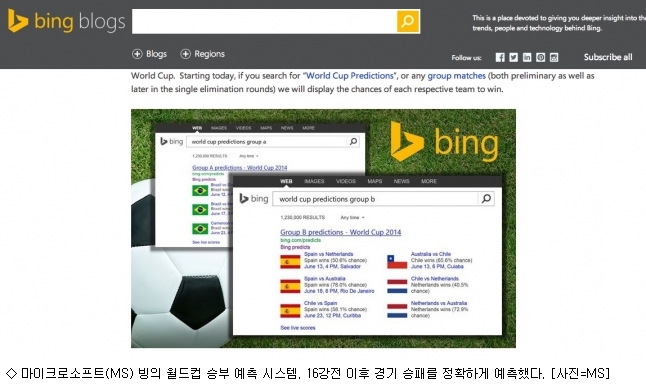The height and width of the screenshot is (385, 646).
Task: Click the yellow search magnifier button
Action: point(408,21)
